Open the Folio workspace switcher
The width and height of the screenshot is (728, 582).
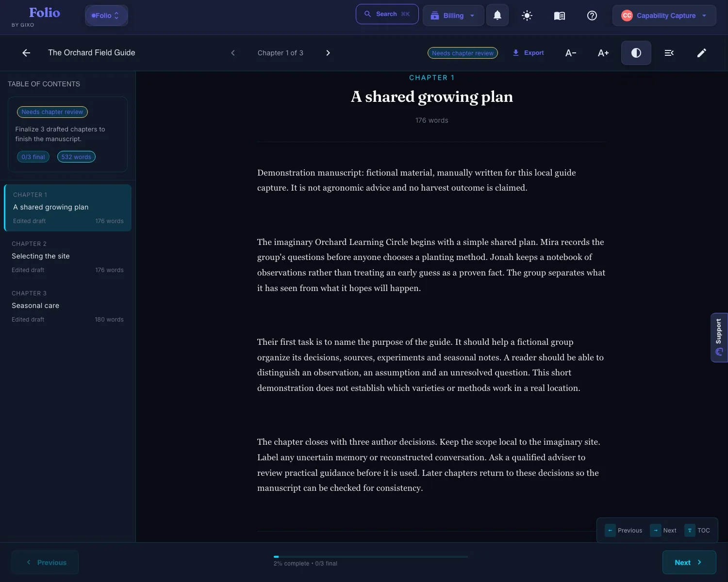click(106, 16)
